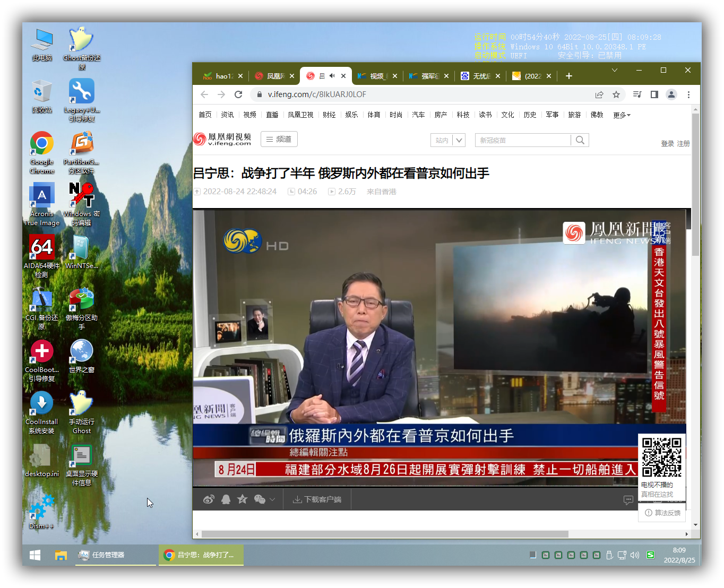Select the PartitionGuru 分区软件 desktop icon
This screenshot has width=724, height=588.
[x=81, y=153]
